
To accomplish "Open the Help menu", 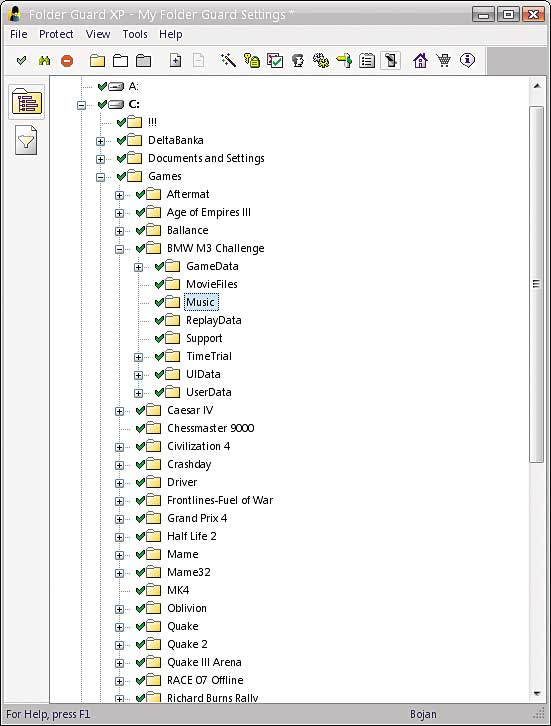I will pyautogui.click(x=170, y=34).
